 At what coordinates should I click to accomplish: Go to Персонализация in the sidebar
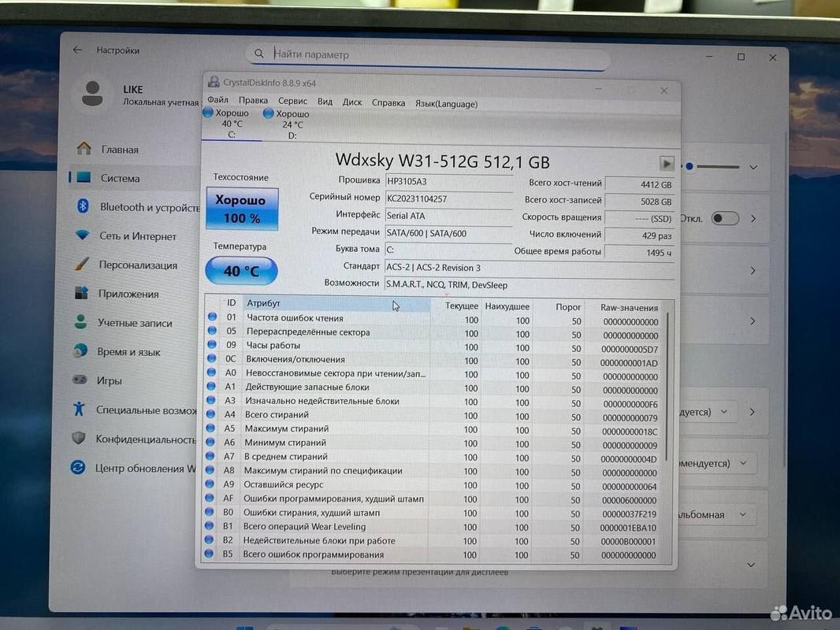pos(136,265)
